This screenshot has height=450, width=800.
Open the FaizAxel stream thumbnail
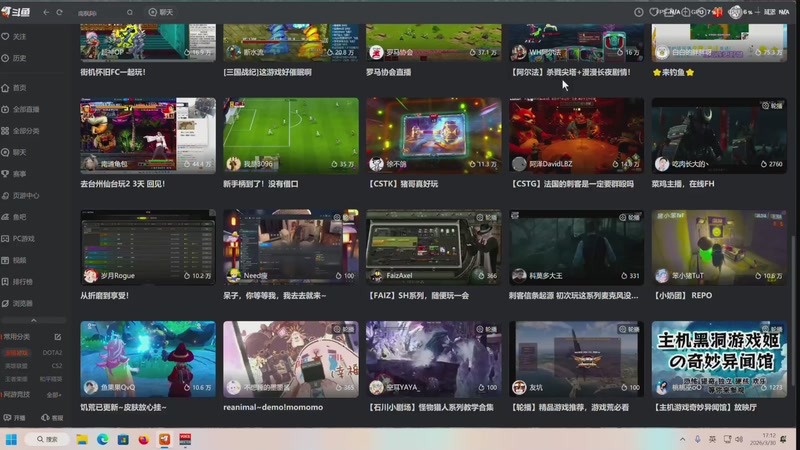[x=434, y=247]
